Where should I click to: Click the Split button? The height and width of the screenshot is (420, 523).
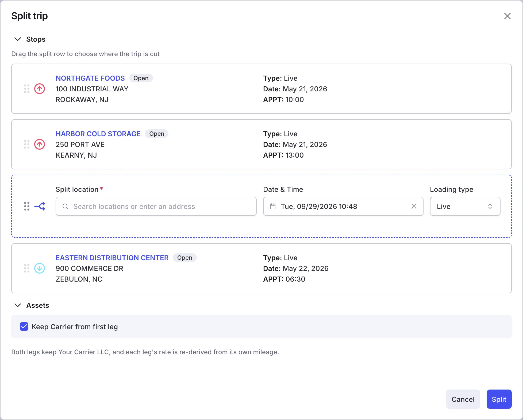click(499, 399)
